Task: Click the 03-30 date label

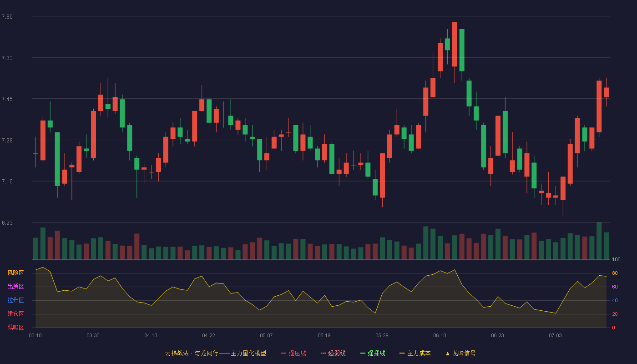Action: point(93,335)
